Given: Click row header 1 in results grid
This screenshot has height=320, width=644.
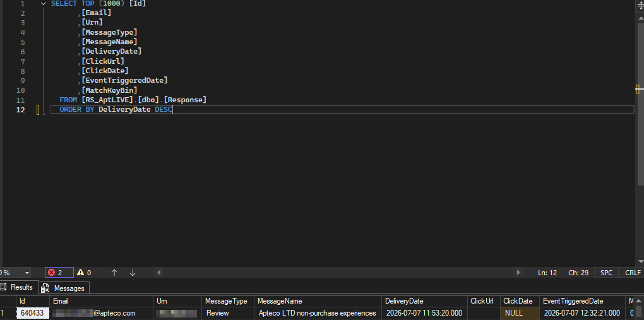Looking at the screenshot, I should tap(8, 313).
